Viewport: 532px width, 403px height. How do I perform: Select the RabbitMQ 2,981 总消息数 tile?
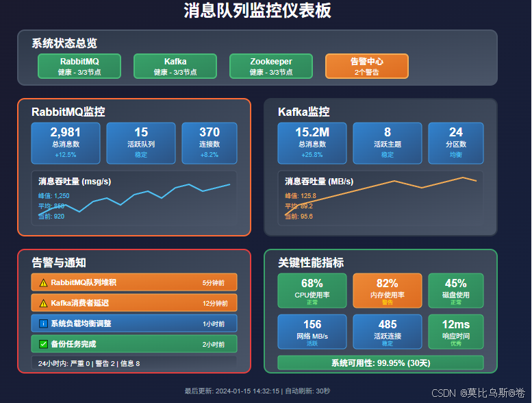(66, 143)
